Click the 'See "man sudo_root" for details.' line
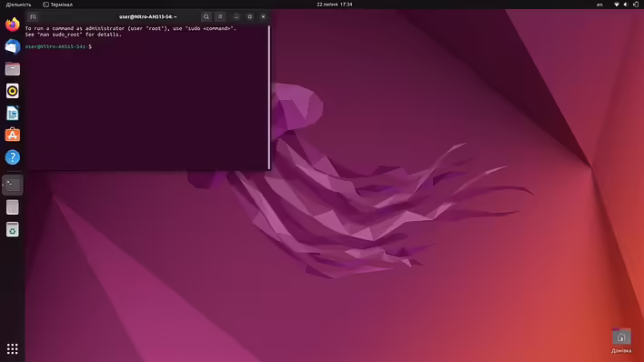Image resolution: width=644 pixels, height=362 pixels. click(73, 35)
